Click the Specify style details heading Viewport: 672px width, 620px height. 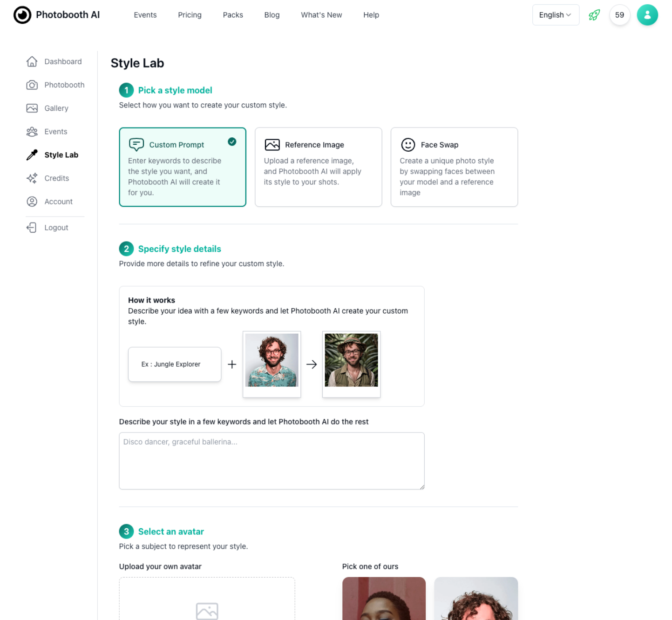click(180, 249)
